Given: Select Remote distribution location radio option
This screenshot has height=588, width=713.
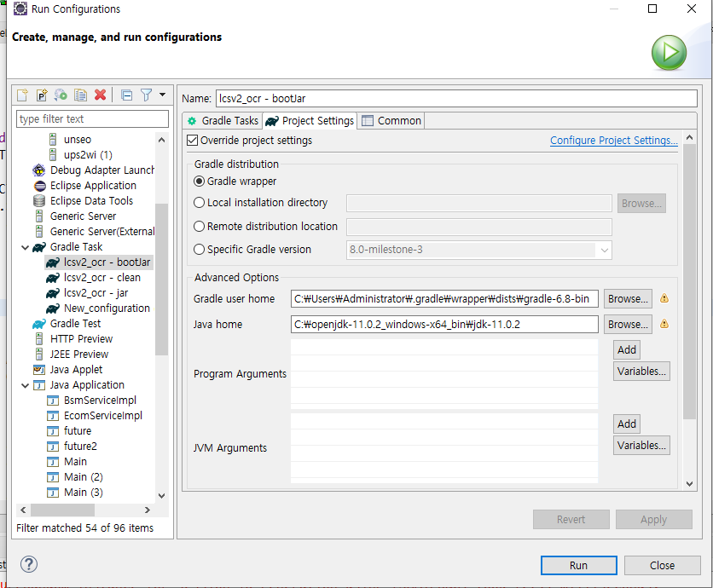Looking at the screenshot, I should [x=199, y=227].
